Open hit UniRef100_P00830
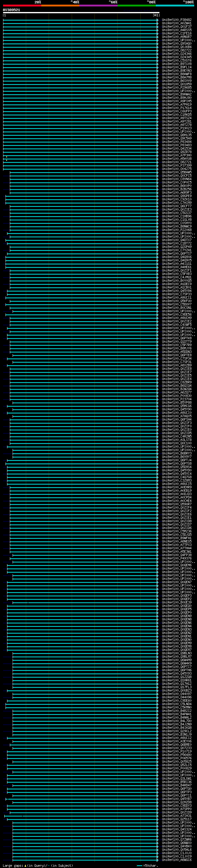Image resolution: width=197 pixels, height=868 pixels. [x=177, y=396]
